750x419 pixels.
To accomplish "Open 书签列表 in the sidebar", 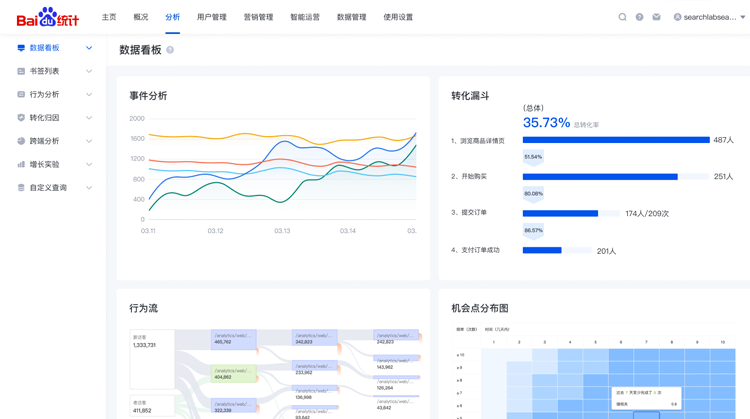I will click(x=44, y=71).
